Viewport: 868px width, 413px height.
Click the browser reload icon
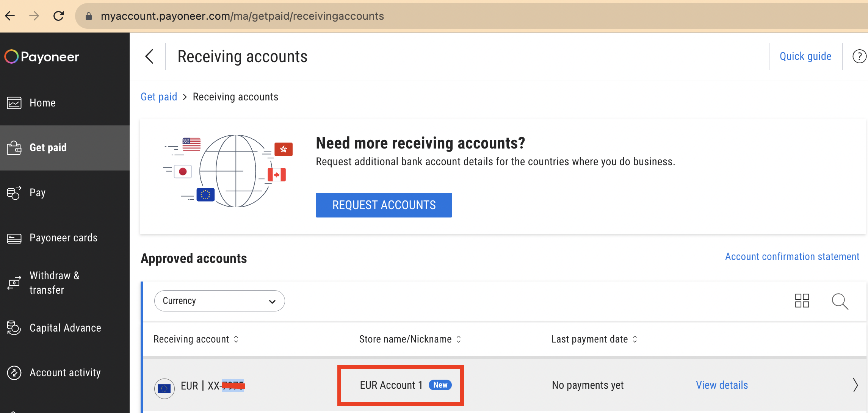pos(58,16)
